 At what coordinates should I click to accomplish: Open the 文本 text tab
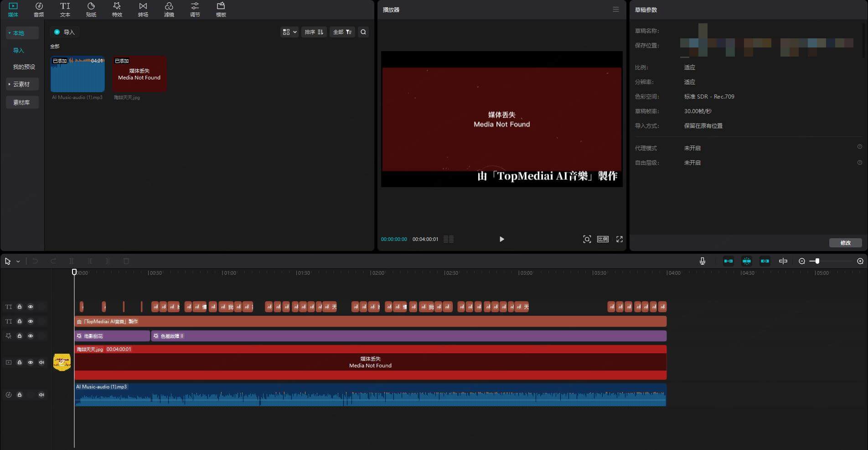tap(65, 10)
